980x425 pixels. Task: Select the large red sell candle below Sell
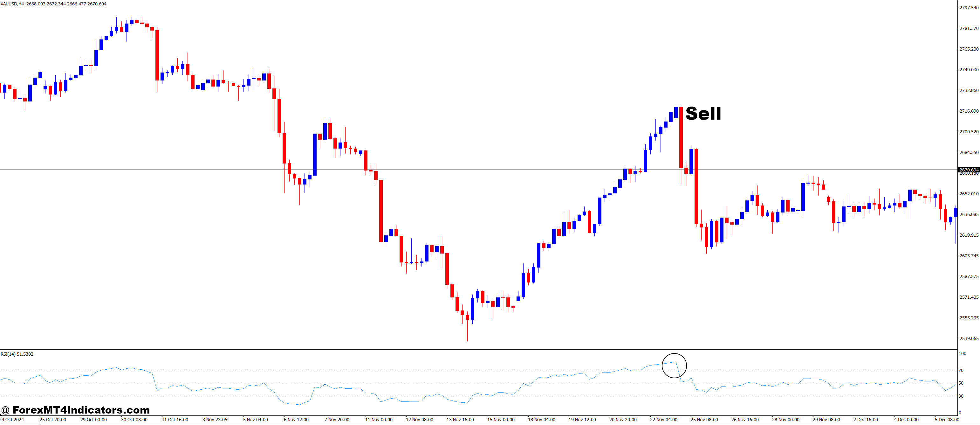(681, 137)
